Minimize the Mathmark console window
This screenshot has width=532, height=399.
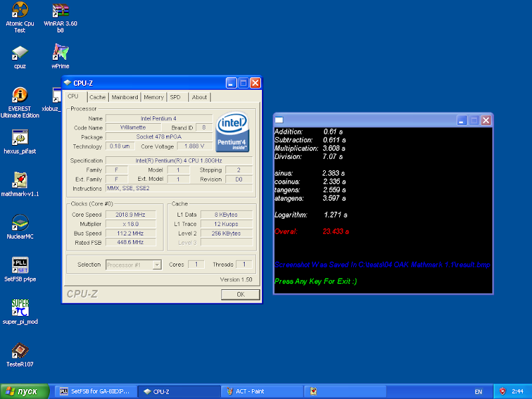462,120
